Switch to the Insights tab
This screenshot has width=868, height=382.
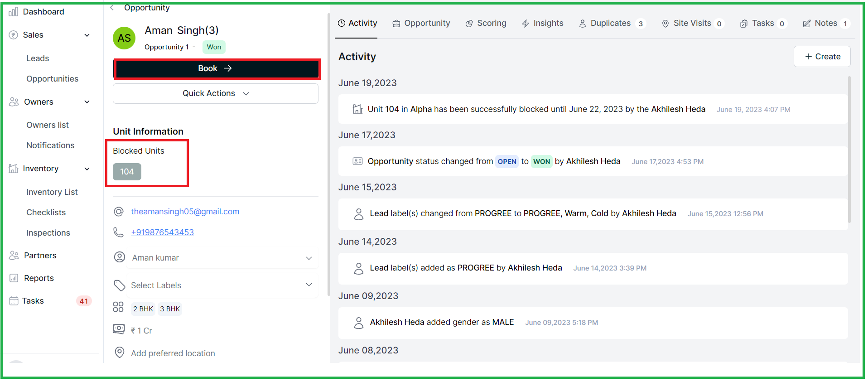click(x=542, y=24)
